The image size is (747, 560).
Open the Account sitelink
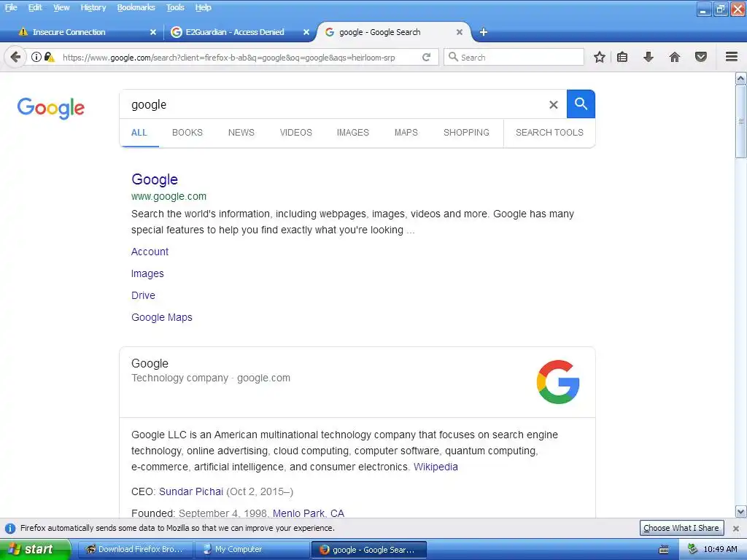coord(150,252)
